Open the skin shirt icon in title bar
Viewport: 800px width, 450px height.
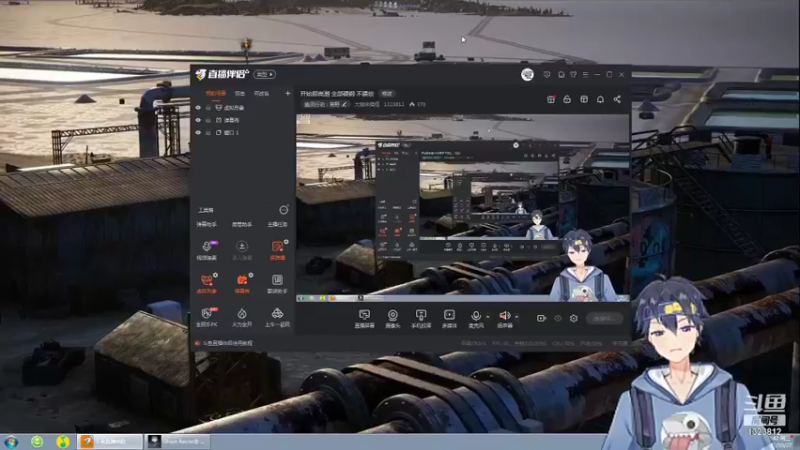pyautogui.click(x=573, y=74)
